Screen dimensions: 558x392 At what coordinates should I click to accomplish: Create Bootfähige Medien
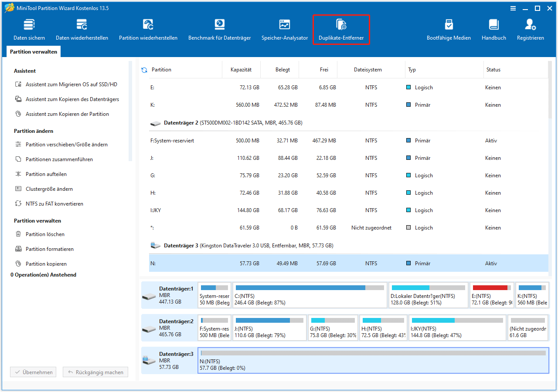449,29
